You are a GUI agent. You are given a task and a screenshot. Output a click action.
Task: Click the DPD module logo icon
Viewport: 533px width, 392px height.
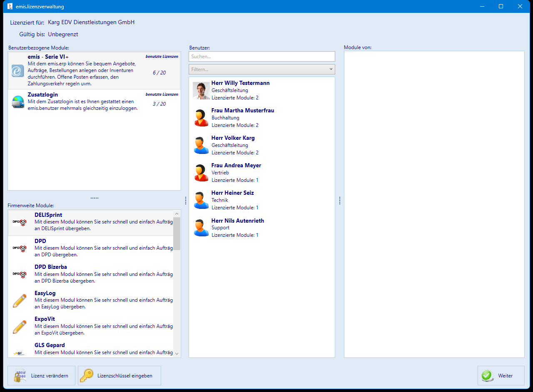tap(20, 248)
